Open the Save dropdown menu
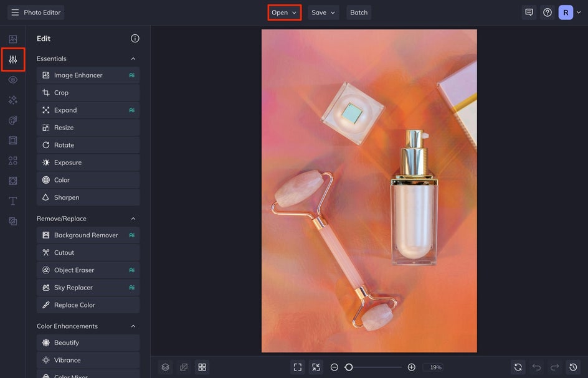588x378 pixels. 323,12
